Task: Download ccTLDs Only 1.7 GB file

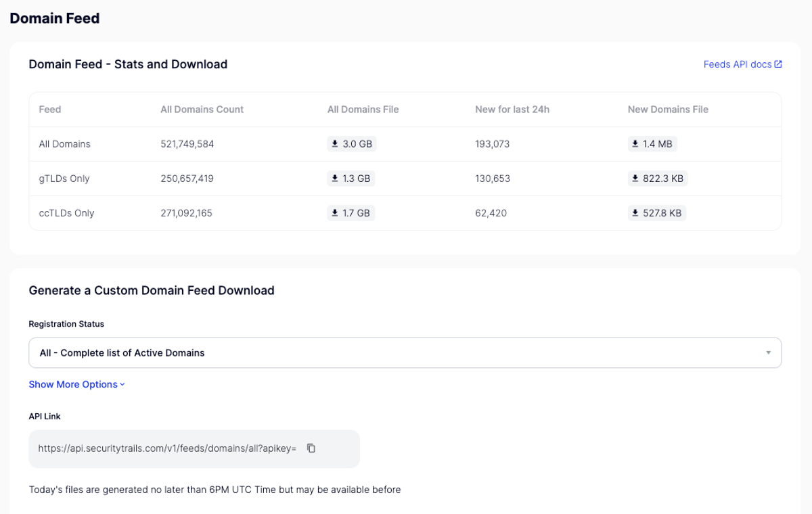Action: click(351, 213)
